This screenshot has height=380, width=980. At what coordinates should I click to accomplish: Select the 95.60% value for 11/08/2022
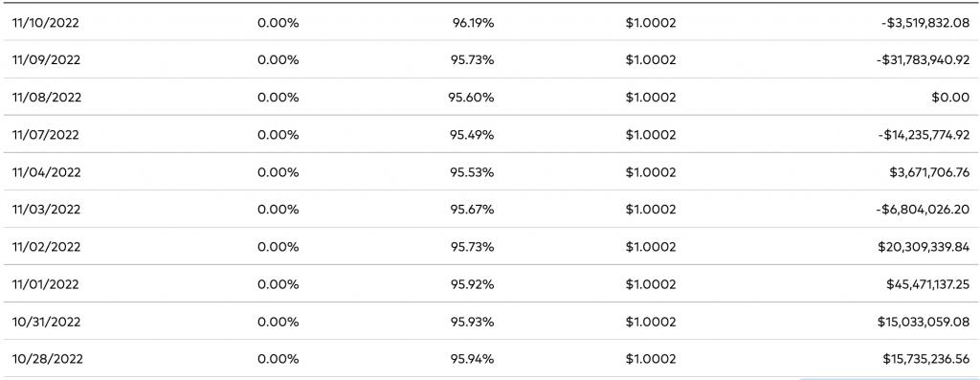click(471, 98)
